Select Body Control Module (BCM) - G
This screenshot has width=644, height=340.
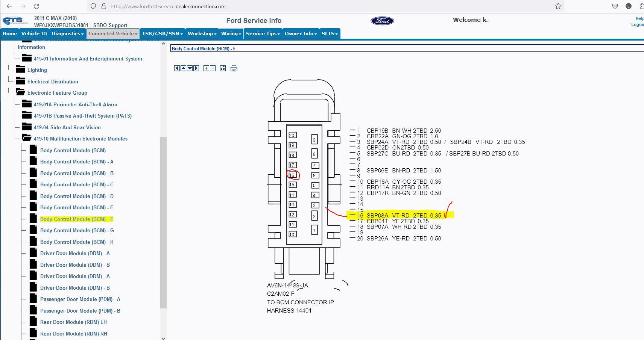(x=77, y=230)
